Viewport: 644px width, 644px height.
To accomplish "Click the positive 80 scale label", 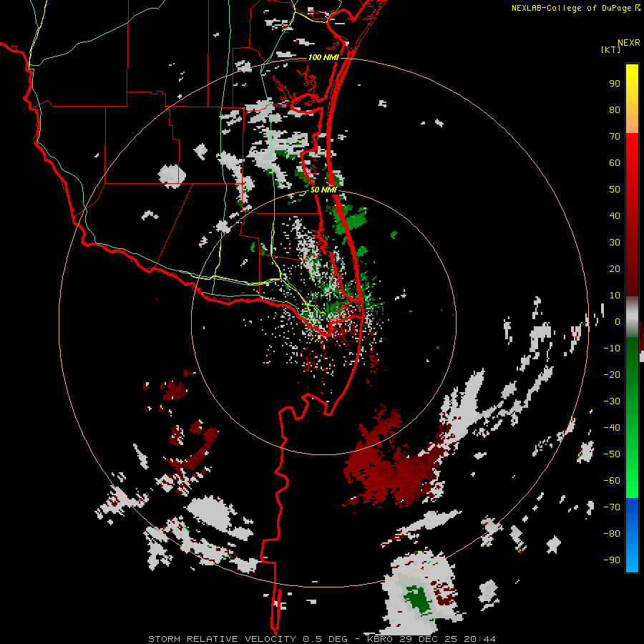I will (615, 109).
